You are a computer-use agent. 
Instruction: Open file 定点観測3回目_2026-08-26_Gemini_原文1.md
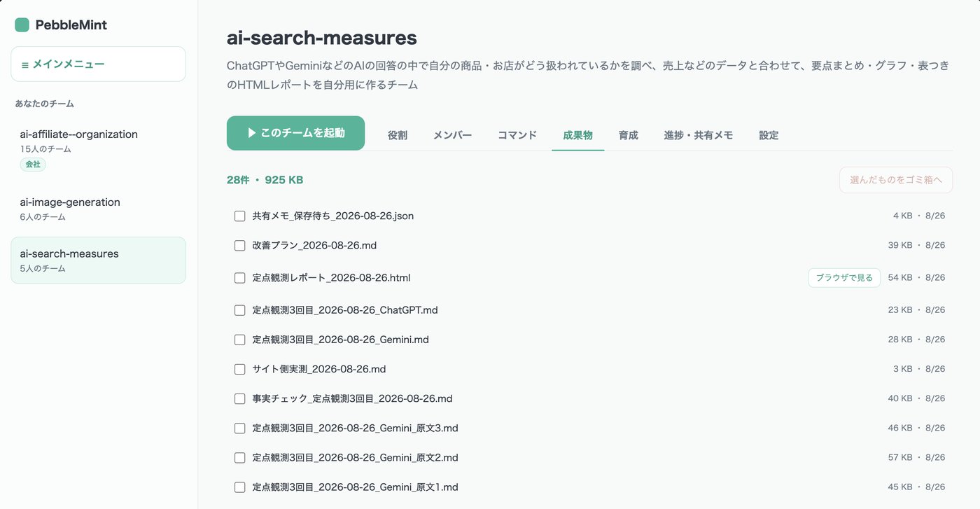click(x=356, y=487)
